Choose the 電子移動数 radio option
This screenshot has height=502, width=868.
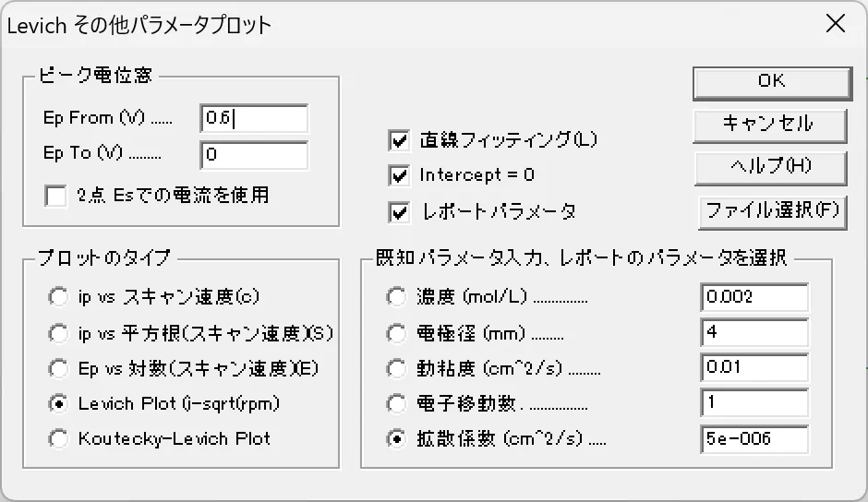tap(396, 403)
